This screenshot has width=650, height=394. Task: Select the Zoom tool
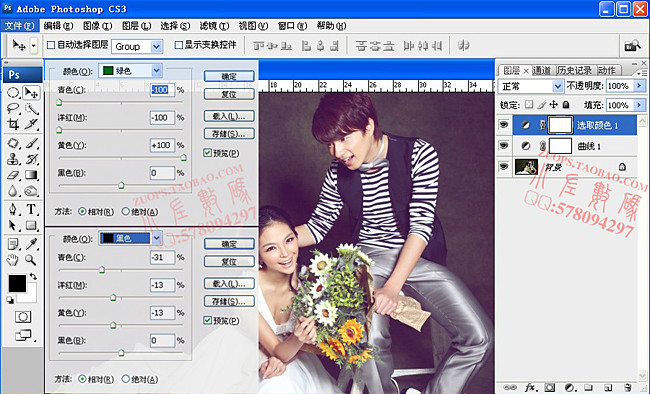tap(31, 260)
